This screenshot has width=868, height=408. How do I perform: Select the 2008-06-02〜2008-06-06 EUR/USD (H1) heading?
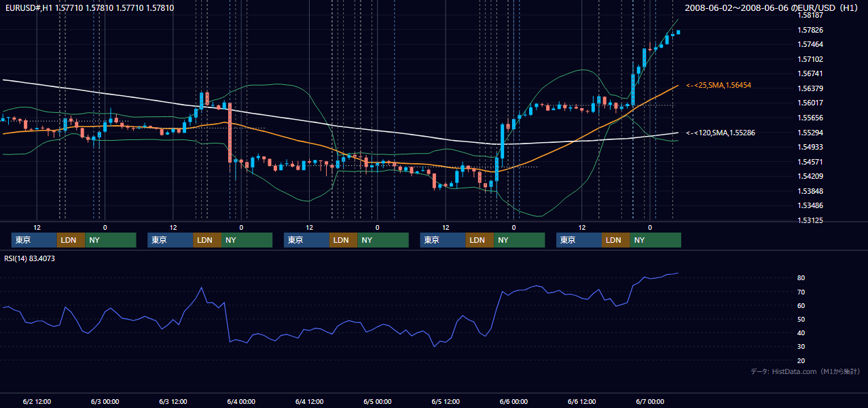[772, 7]
